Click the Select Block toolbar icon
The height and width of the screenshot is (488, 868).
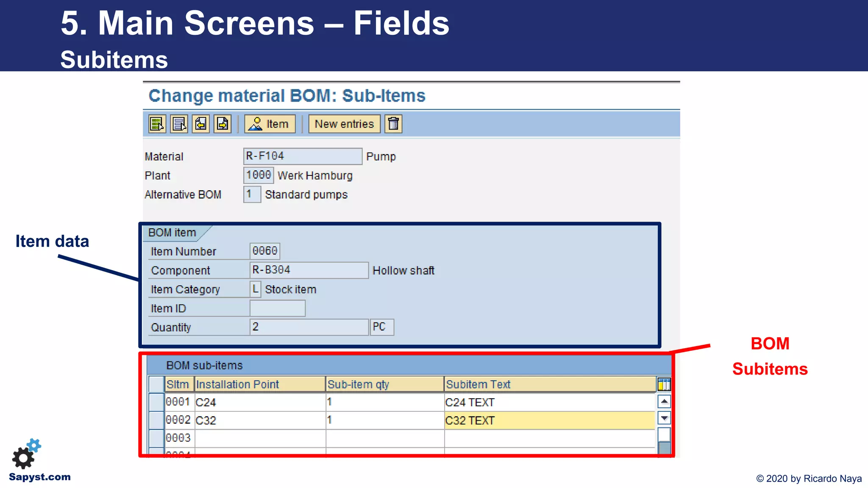pos(179,124)
